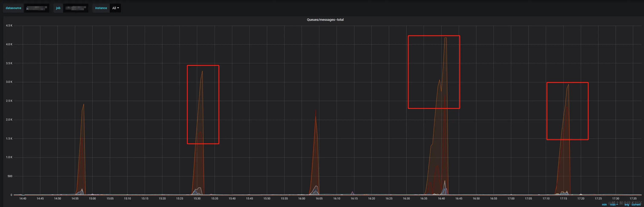Click the 4.5 K y-axis label

tap(9, 26)
